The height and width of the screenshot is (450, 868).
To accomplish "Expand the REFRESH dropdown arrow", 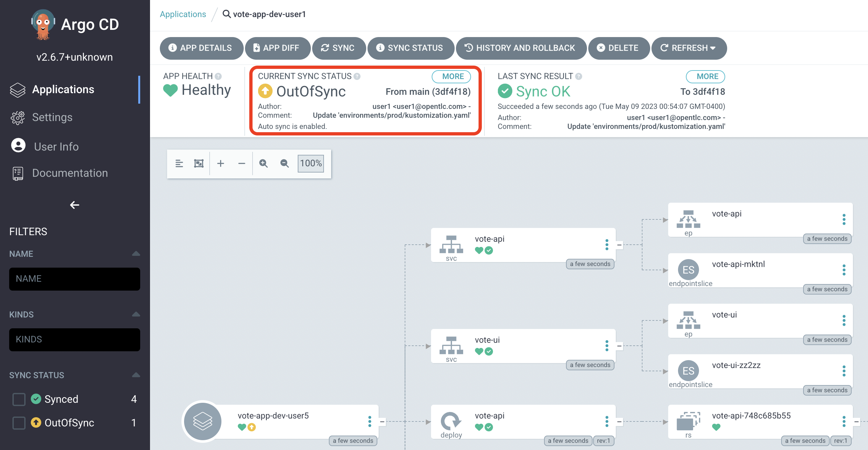I will [x=713, y=48].
